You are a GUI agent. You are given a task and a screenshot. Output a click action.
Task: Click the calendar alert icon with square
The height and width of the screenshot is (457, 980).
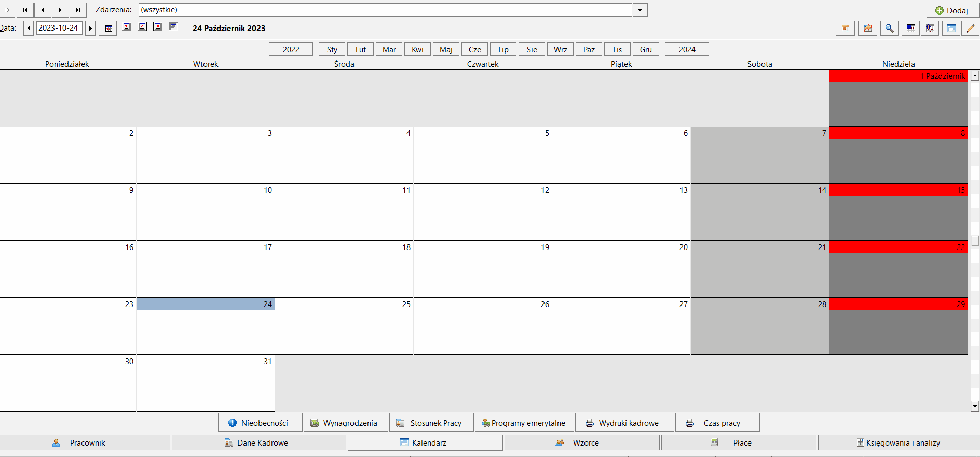point(910,29)
